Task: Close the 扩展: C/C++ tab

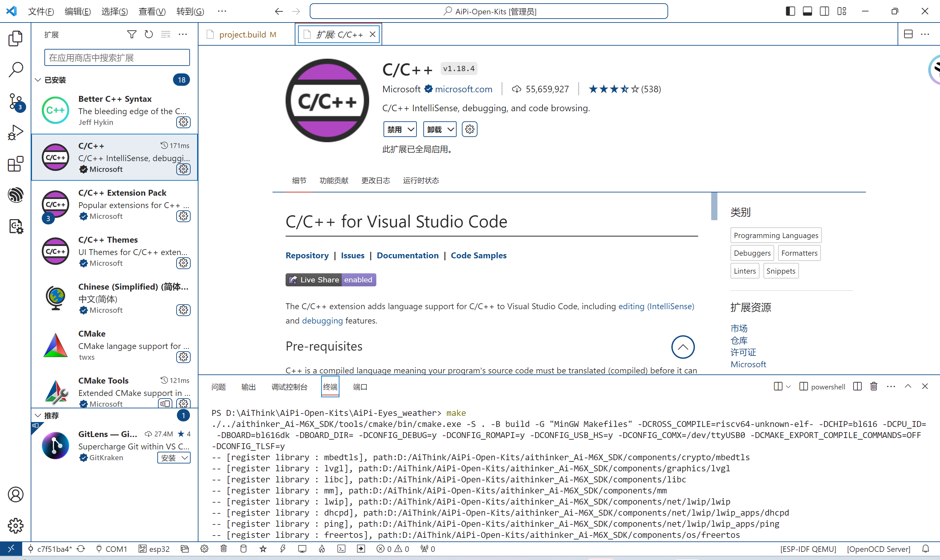Action: 373,34
